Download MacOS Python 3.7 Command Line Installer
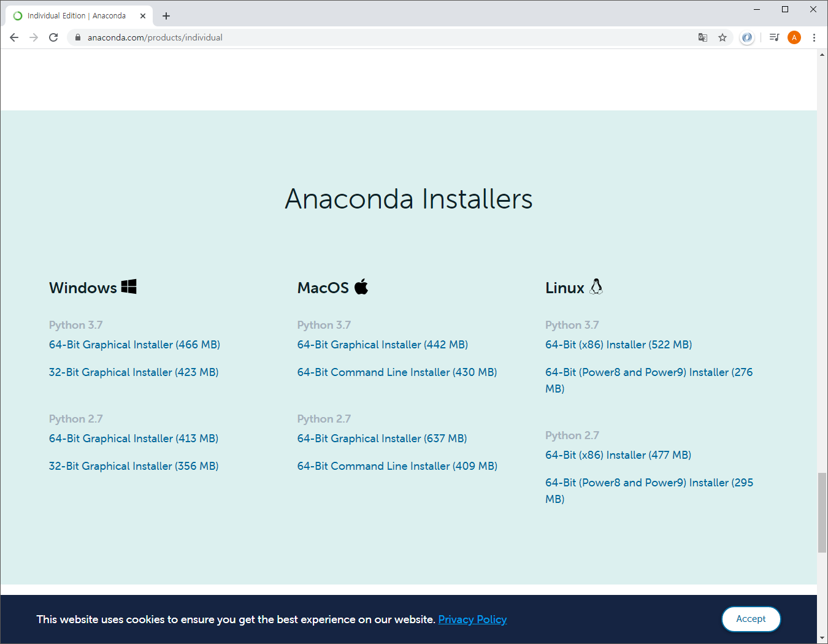Viewport: 828px width, 644px height. point(397,372)
